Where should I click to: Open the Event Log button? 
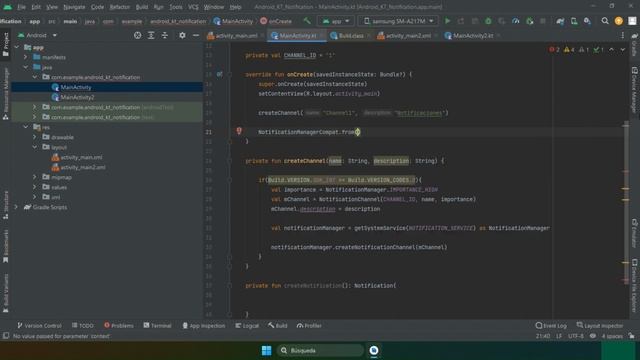[x=551, y=325]
